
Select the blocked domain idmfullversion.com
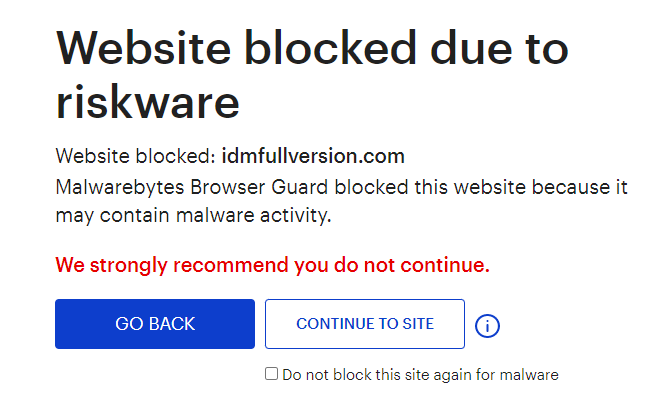[313, 156]
